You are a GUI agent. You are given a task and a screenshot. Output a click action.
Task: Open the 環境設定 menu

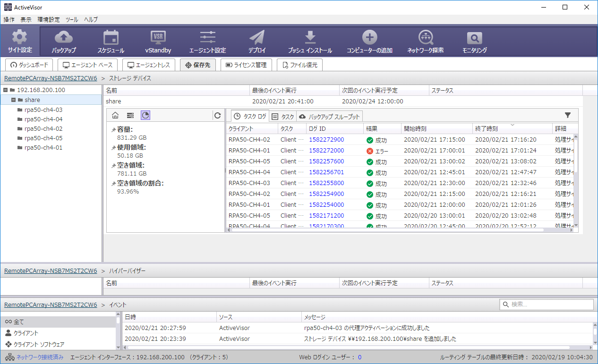(49, 19)
